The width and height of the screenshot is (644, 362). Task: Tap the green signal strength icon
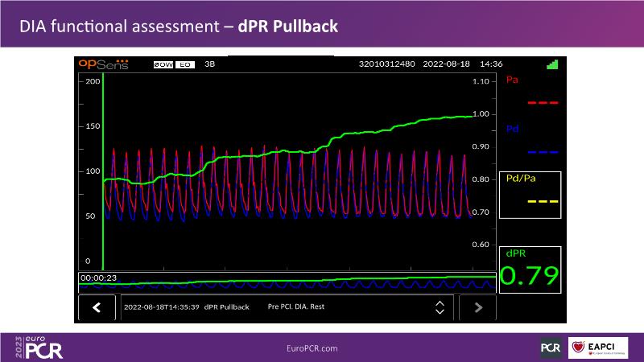coord(551,64)
